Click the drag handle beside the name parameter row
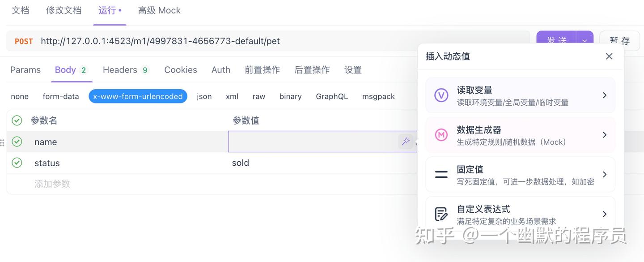This screenshot has height=262, width=644. tap(2, 142)
